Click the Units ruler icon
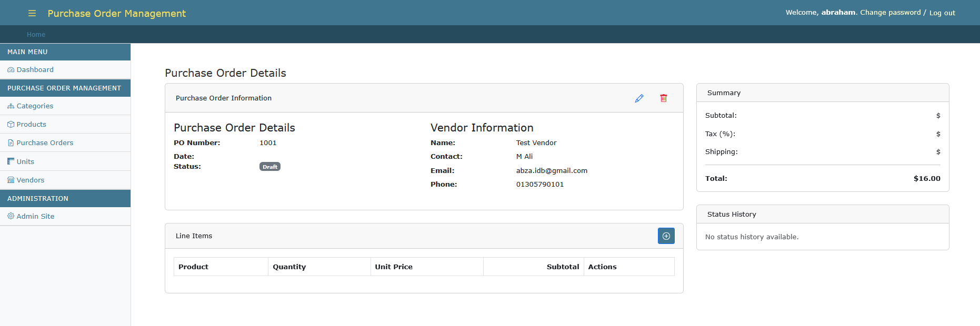980x326 pixels. click(x=11, y=161)
